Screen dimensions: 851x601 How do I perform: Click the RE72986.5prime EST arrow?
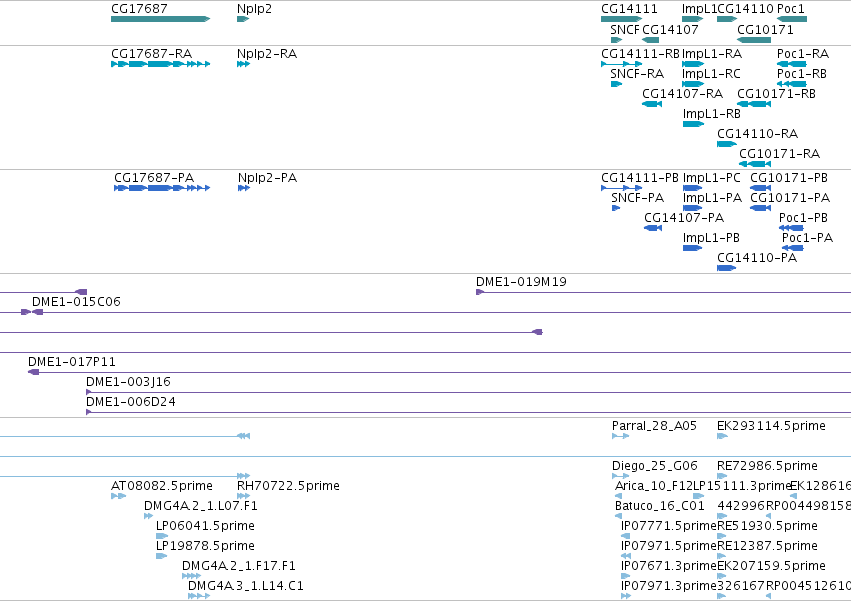(x=722, y=476)
